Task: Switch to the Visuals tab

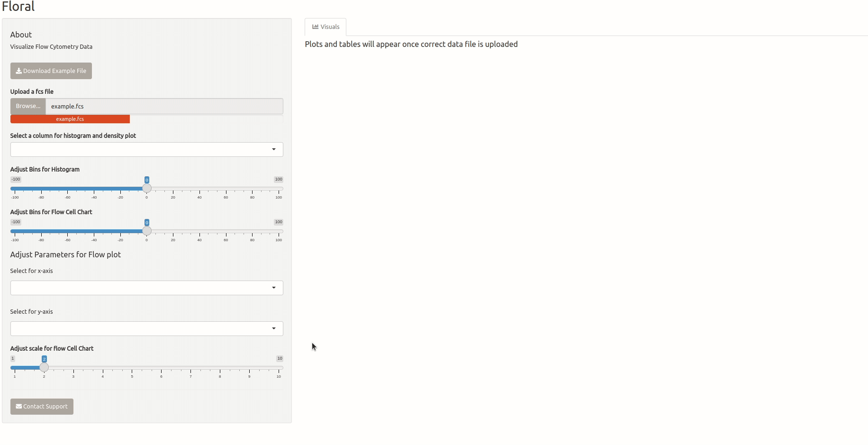Action: [325, 27]
